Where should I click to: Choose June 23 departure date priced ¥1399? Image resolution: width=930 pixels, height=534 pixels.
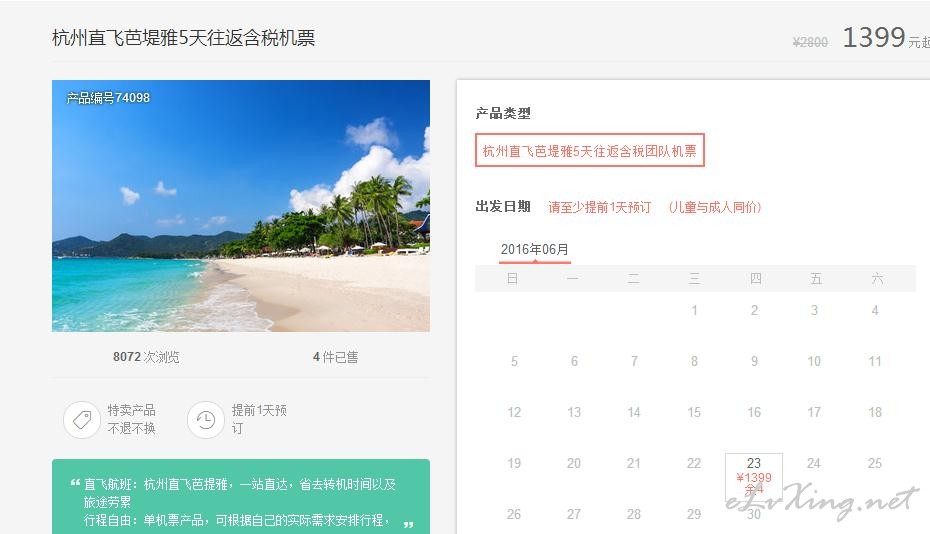tap(754, 476)
